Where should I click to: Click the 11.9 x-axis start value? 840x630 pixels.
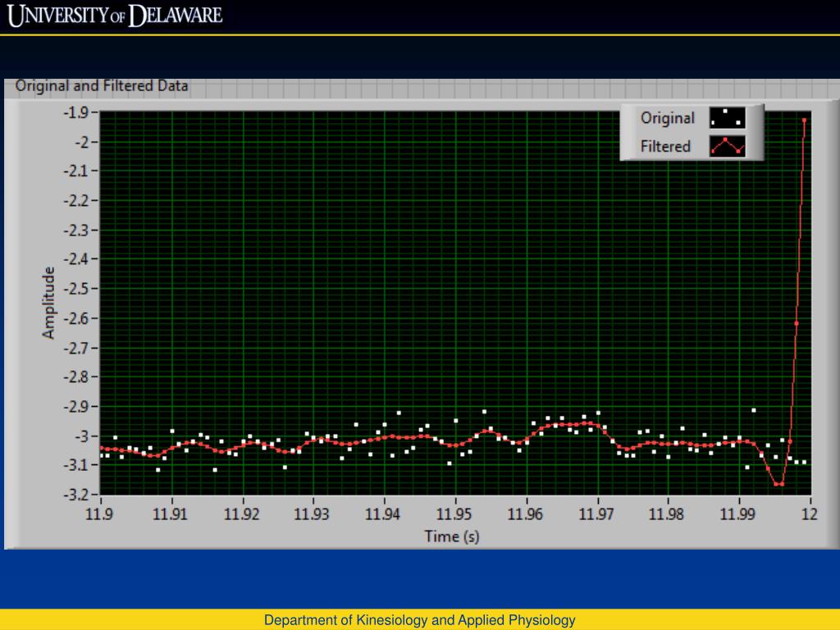(x=101, y=514)
